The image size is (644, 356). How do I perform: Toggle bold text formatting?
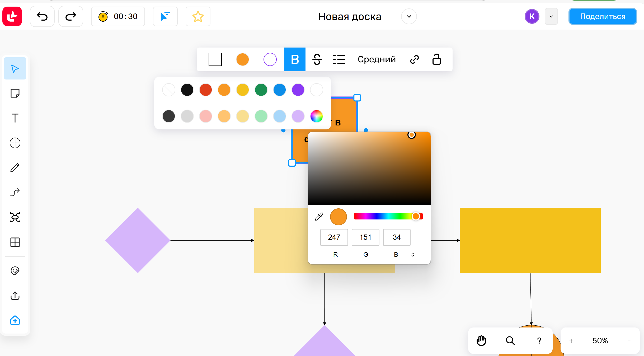point(295,59)
